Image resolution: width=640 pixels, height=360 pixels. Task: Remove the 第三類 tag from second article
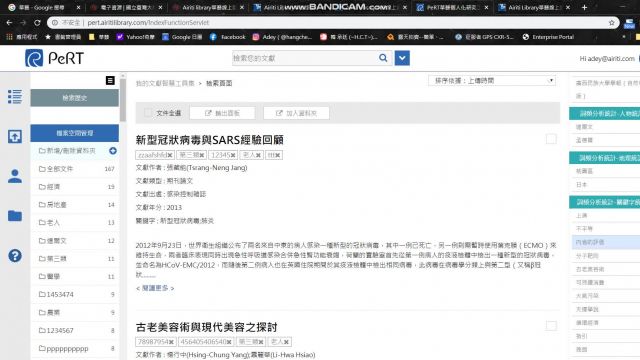point(261,342)
